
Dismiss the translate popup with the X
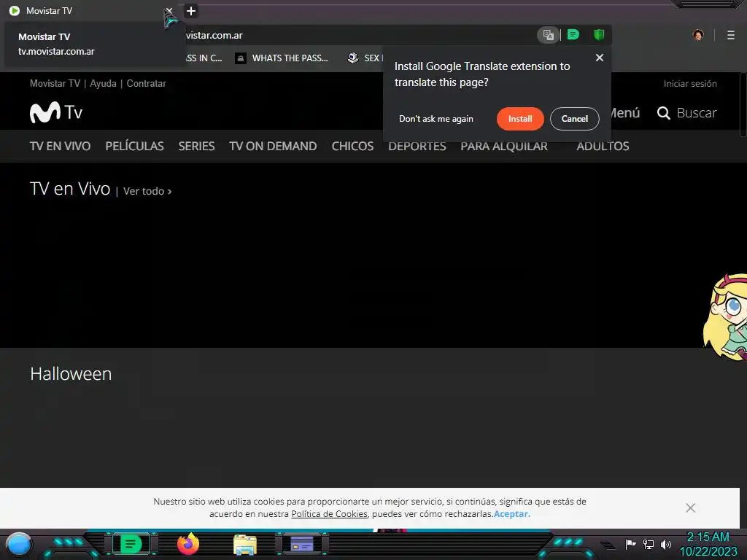(600, 58)
